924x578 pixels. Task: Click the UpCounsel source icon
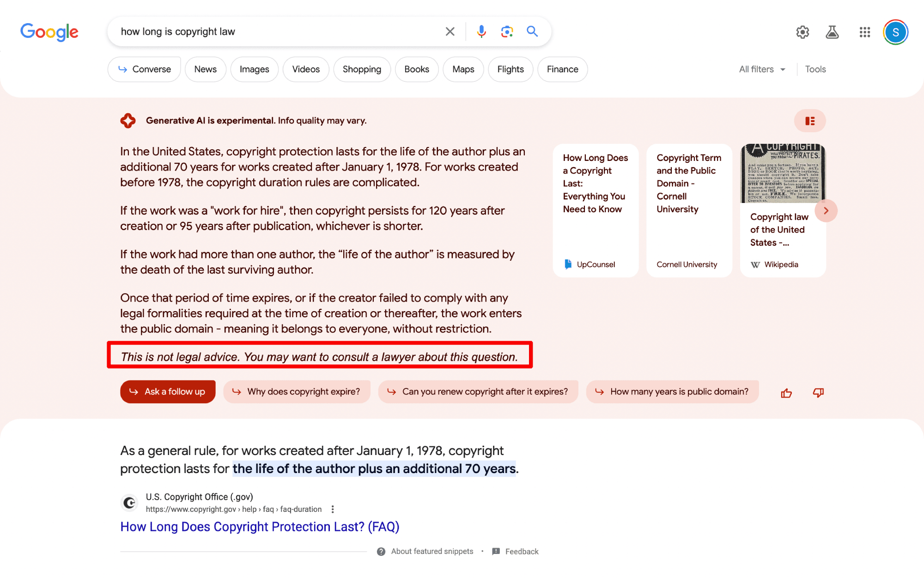coord(568,264)
